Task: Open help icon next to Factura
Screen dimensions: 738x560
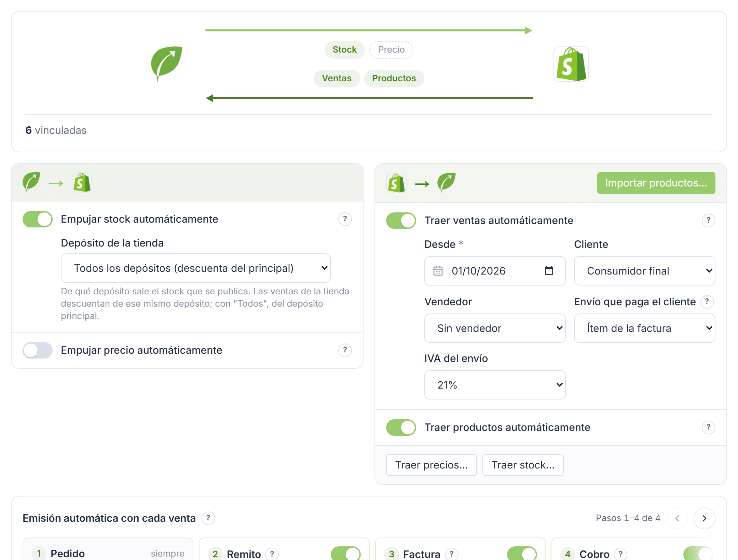Action: click(x=451, y=554)
